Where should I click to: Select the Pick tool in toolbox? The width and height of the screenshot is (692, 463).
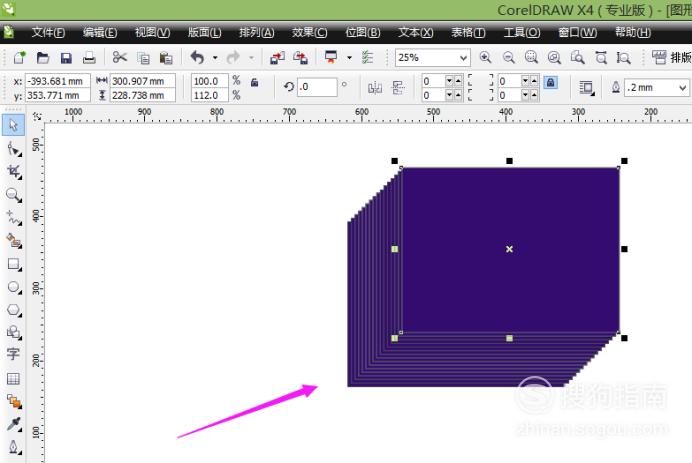click(x=13, y=125)
